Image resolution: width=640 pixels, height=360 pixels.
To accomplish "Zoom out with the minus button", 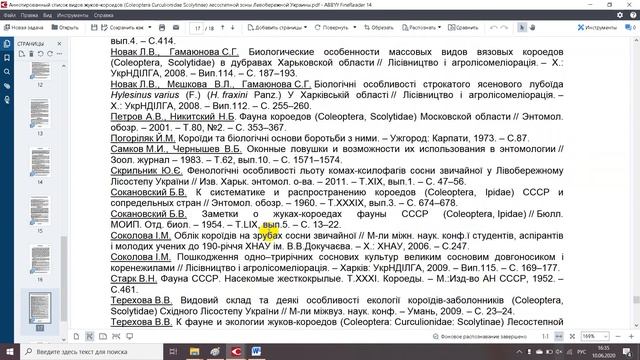I will point(618,336).
